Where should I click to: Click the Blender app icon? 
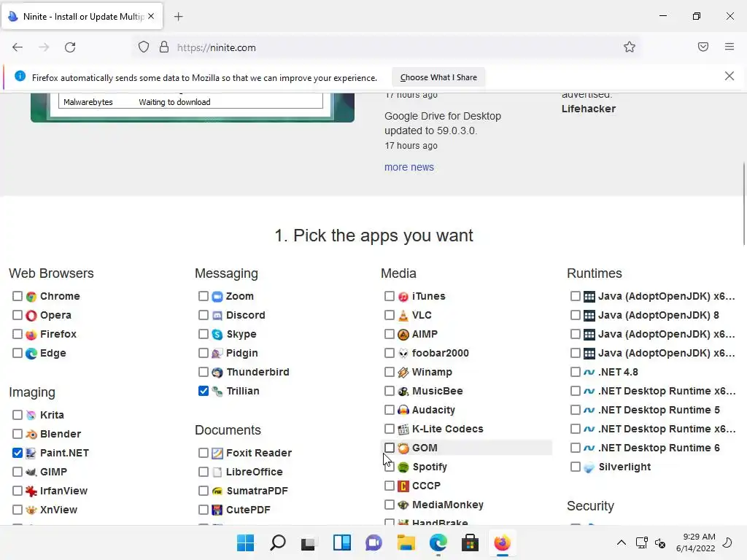31,435
